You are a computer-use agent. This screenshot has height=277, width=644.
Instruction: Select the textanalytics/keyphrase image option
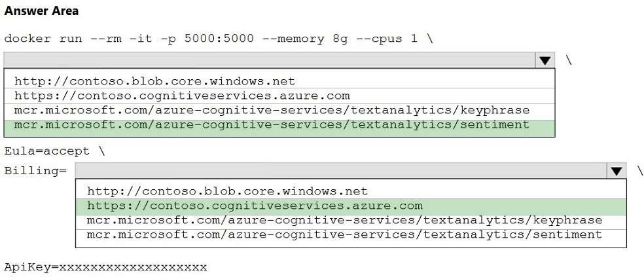272,110
